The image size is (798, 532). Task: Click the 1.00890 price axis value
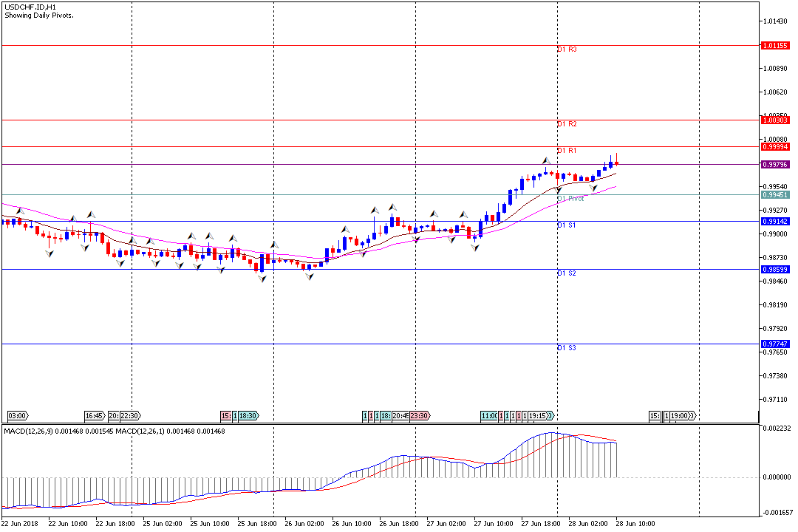click(x=775, y=69)
